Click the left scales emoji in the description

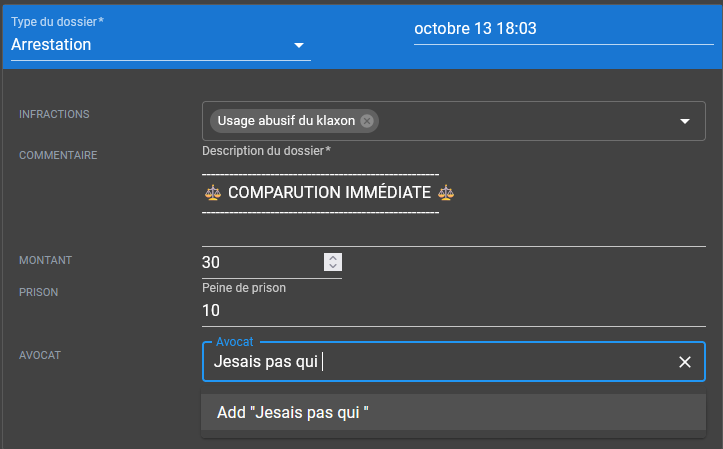coord(212,192)
